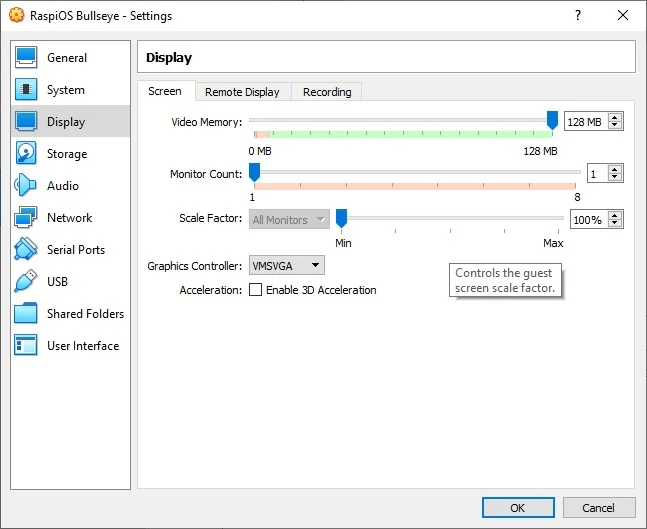This screenshot has width=647, height=529.
Task: Close the Settings dialog window
Action: pos(623,15)
